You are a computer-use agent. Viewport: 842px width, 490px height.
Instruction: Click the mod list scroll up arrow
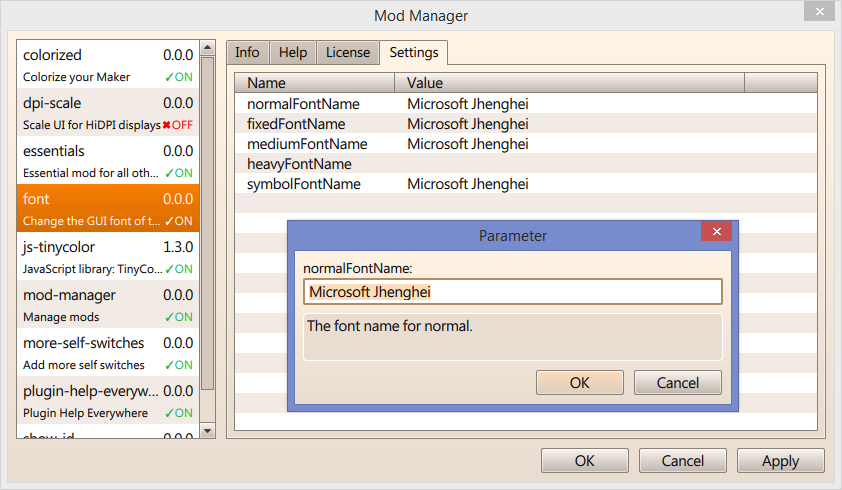[x=207, y=48]
